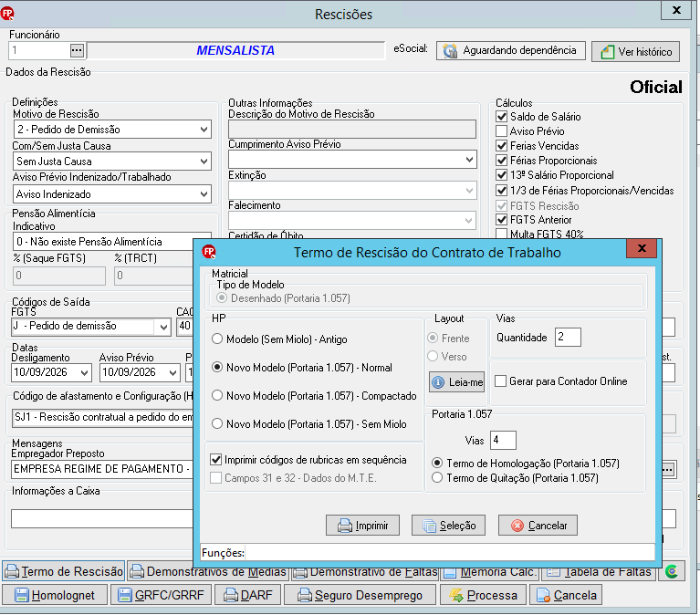Click the SJ1 código de afastamento field
The width and height of the screenshot is (700, 615).
tap(103, 418)
